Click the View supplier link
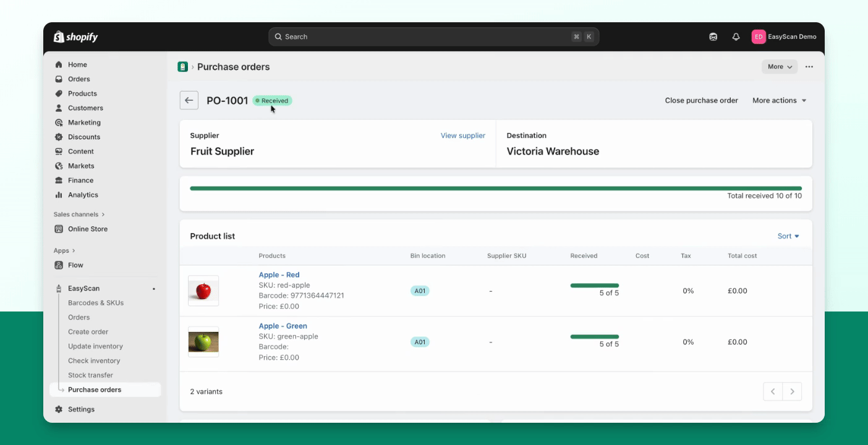868x445 pixels. coord(463,135)
